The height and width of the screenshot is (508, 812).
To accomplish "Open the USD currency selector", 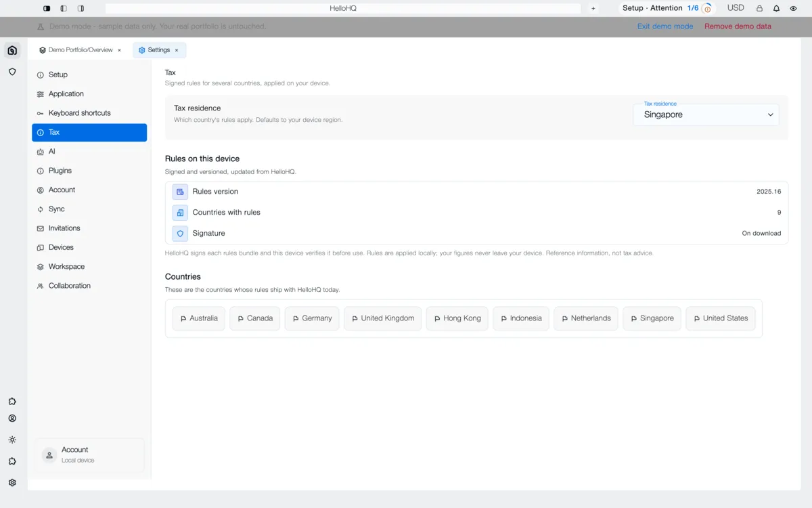I will (736, 8).
